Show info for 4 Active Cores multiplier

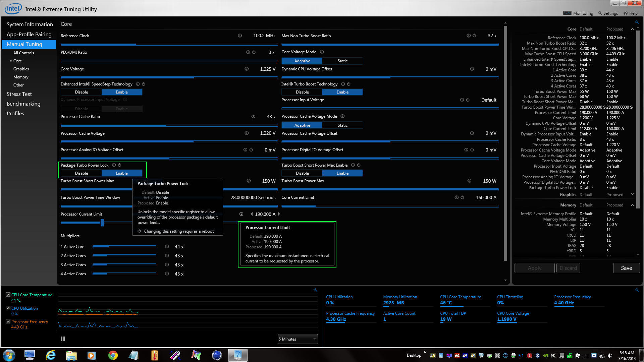[x=167, y=274]
